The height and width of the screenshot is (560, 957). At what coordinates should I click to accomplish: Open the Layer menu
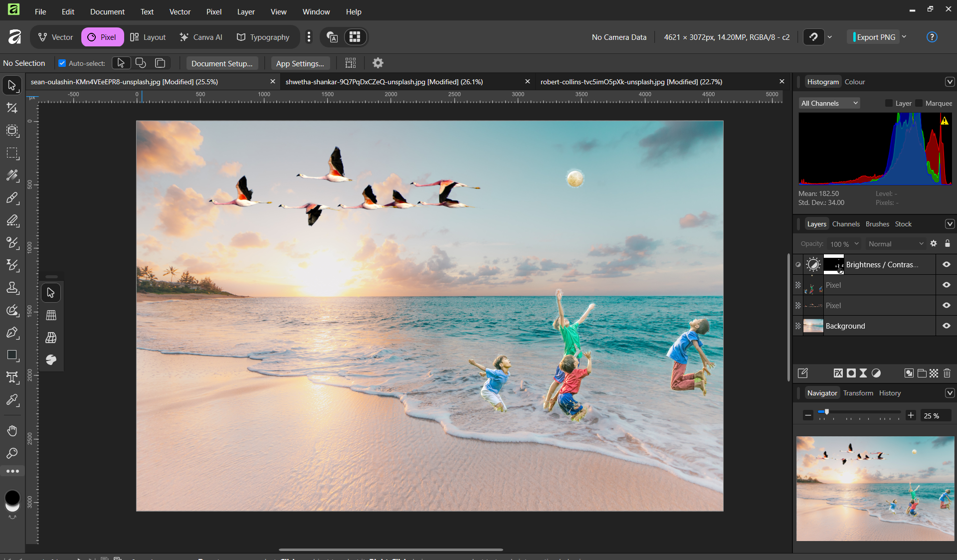point(245,11)
